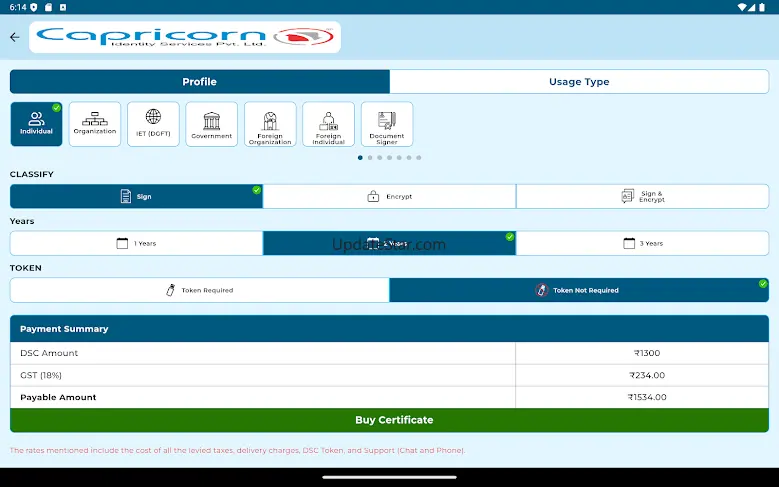Select the Document Signer profile icon

click(387, 124)
